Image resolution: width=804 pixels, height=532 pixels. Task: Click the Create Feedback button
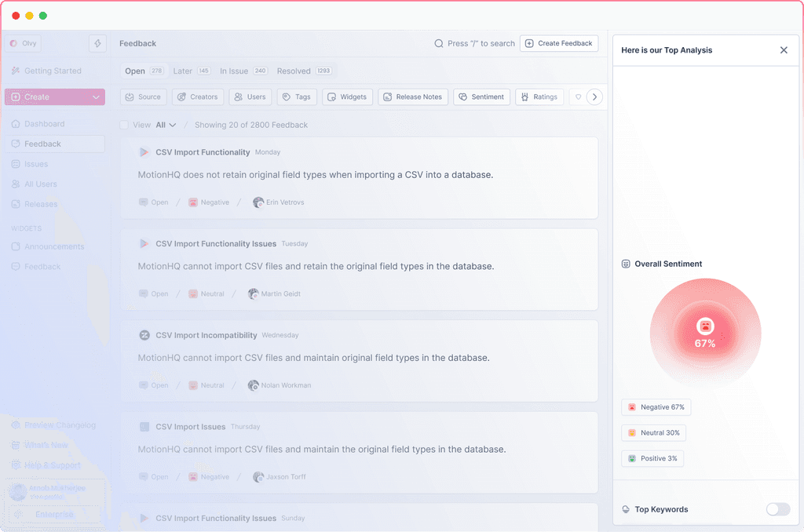[x=559, y=44]
